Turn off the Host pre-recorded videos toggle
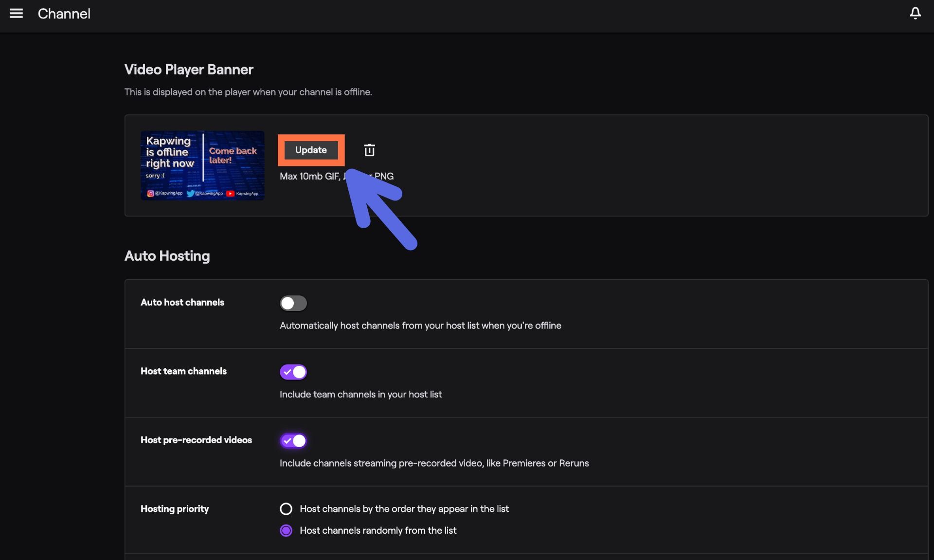Viewport: 934px width, 560px height. click(293, 441)
